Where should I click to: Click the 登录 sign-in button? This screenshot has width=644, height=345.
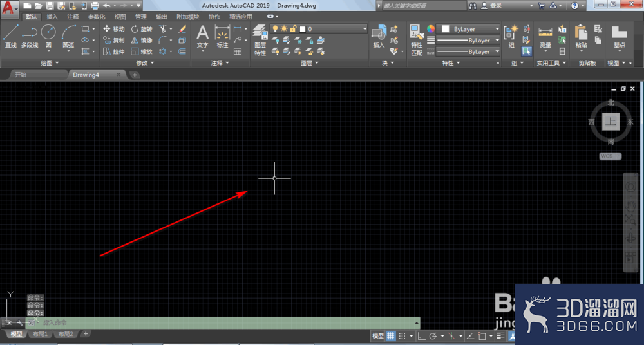point(492,6)
